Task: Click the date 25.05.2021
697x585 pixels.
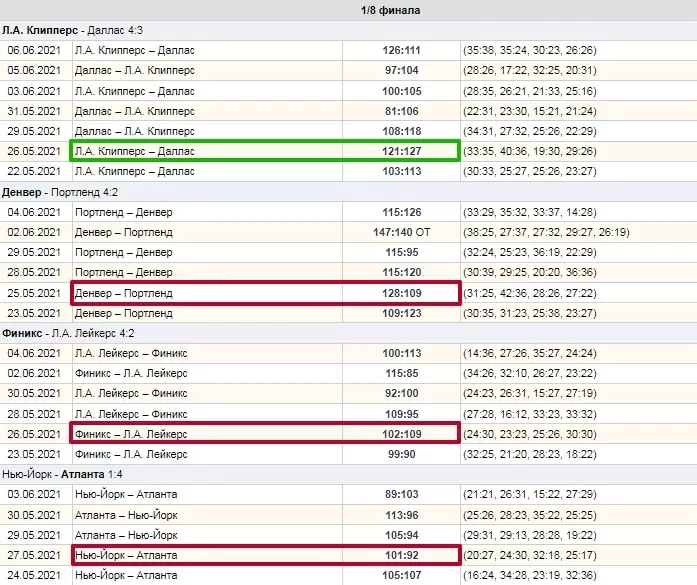Action: (x=34, y=293)
